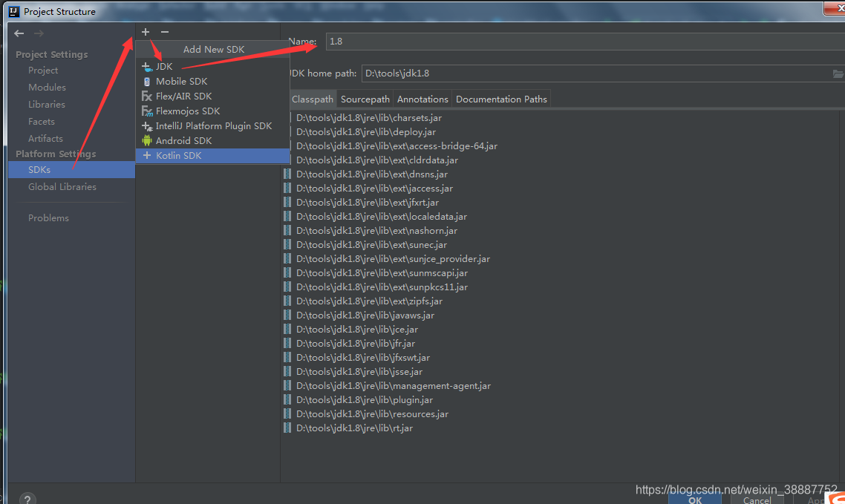Image resolution: width=845 pixels, height=504 pixels.
Task: Click the Flexmojos SDK icon
Action: click(x=147, y=111)
